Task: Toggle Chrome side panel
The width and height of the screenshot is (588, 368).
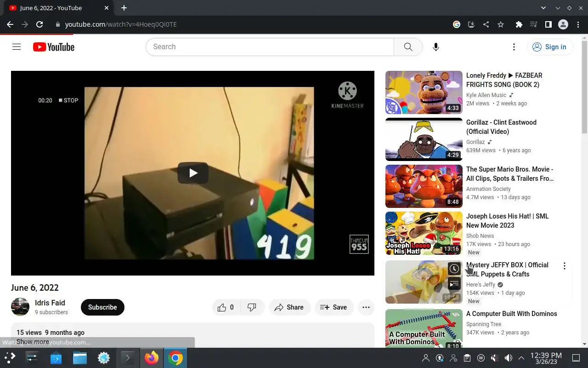Action: [548, 24]
